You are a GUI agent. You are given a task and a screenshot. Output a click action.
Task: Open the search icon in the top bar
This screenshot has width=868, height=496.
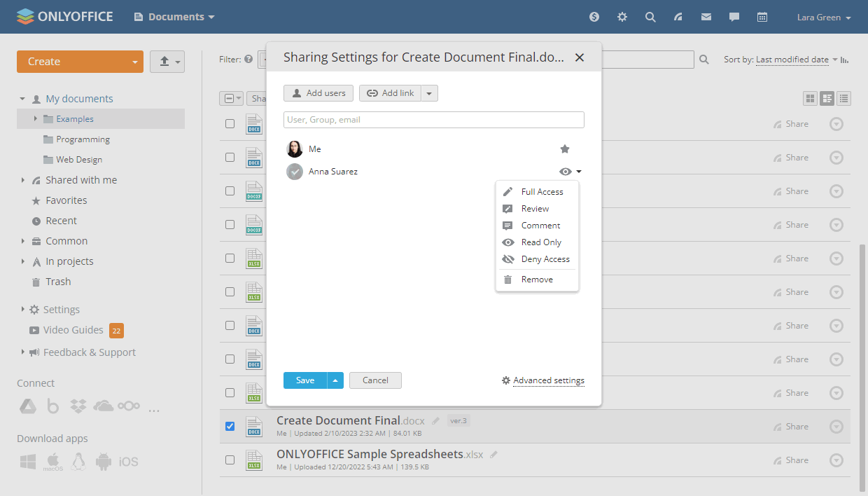[x=650, y=16]
